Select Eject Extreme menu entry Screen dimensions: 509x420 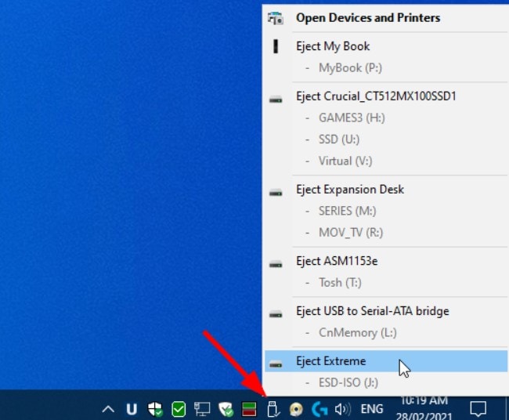tap(385, 361)
